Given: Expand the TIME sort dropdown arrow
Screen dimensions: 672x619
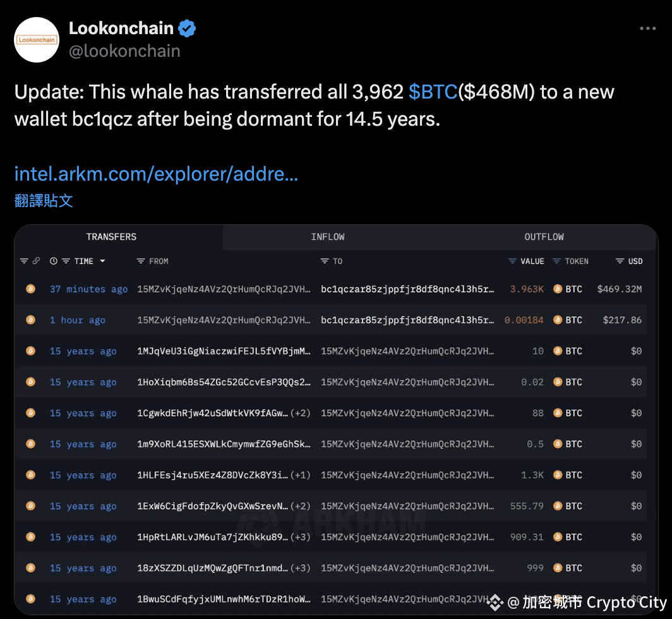Looking at the screenshot, I should (x=102, y=261).
